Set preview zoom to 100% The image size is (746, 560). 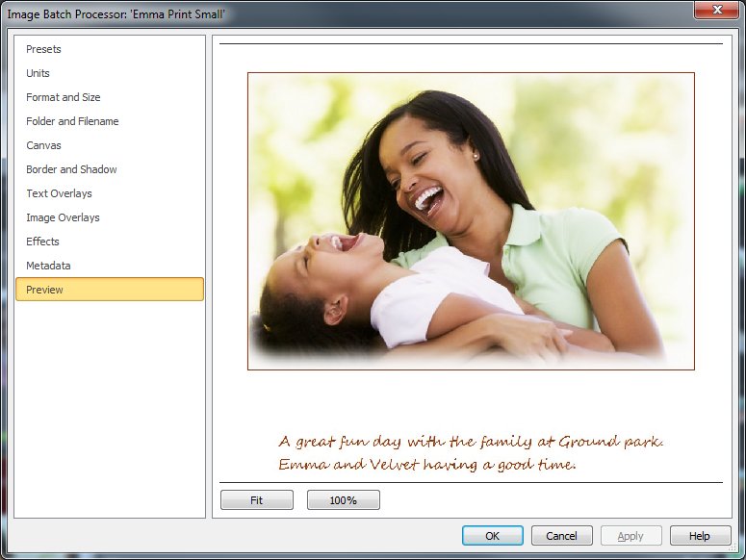(344, 500)
